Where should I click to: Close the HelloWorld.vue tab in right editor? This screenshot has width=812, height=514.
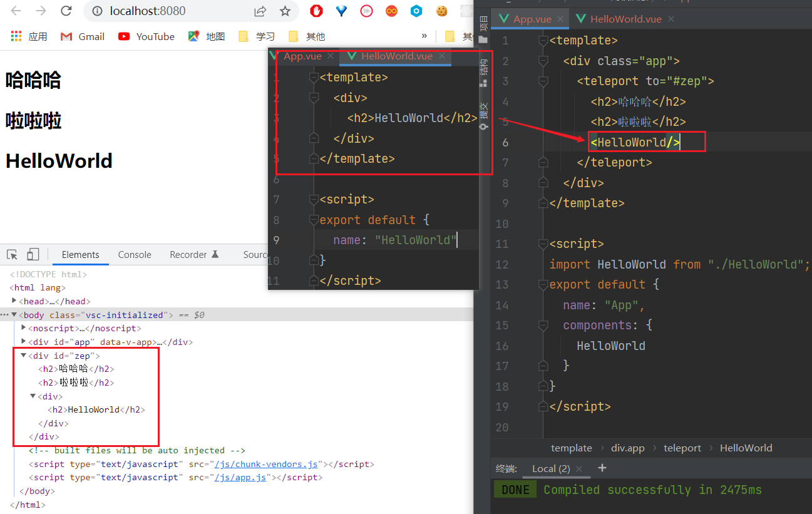[671, 19]
